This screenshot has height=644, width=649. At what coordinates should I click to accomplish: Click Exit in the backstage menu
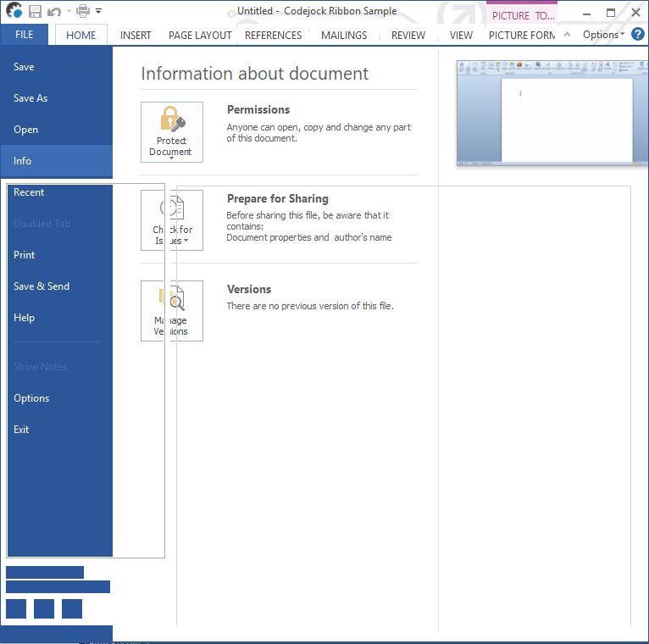pyautogui.click(x=59, y=430)
